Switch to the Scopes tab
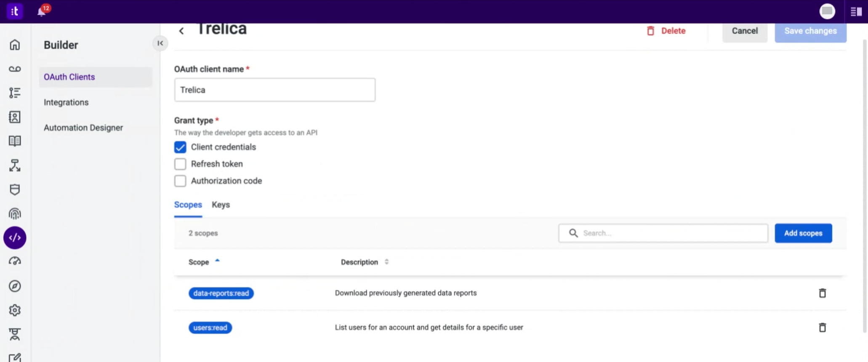The width and height of the screenshot is (868, 362). point(188,205)
